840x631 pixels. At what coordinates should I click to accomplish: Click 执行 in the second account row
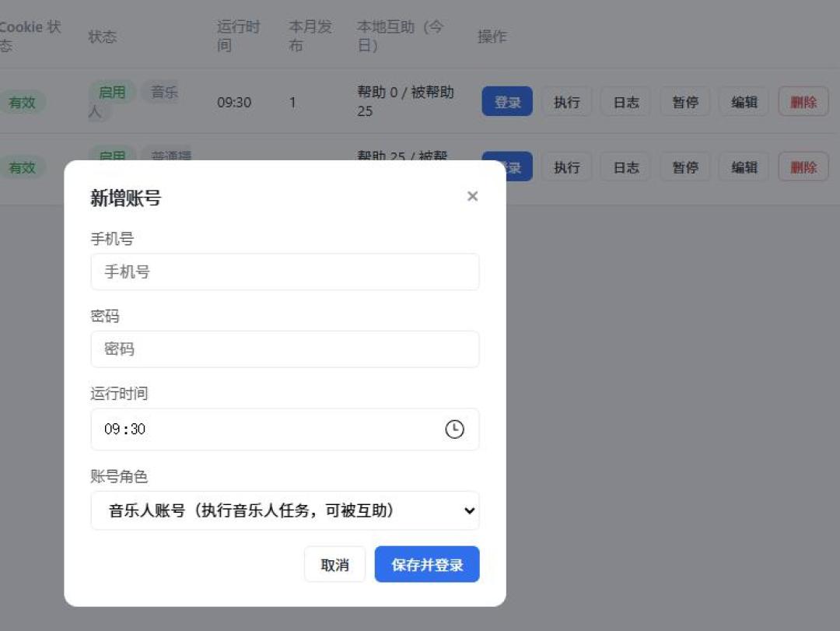click(x=567, y=167)
